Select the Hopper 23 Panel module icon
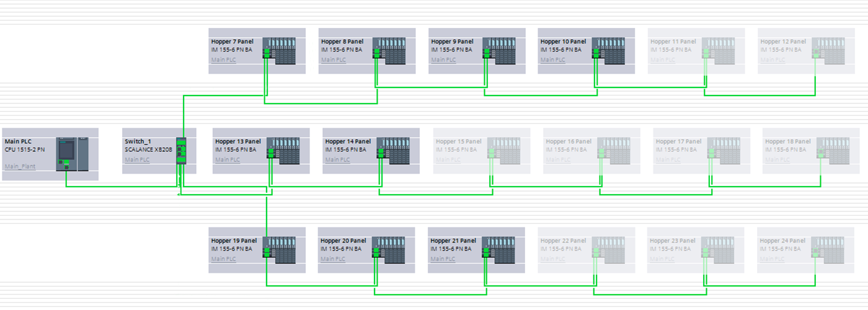This screenshot has width=868, height=310. click(719, 250)
